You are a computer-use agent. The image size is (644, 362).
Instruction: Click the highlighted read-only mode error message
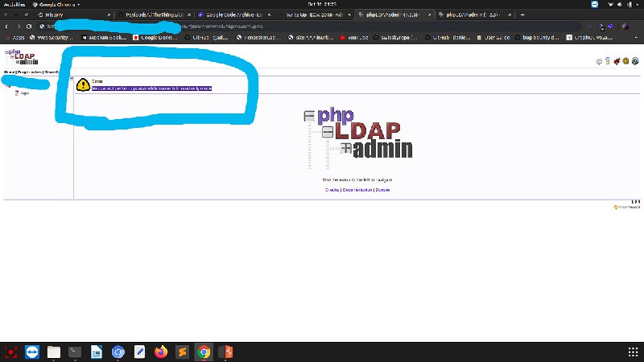[151, 88]
